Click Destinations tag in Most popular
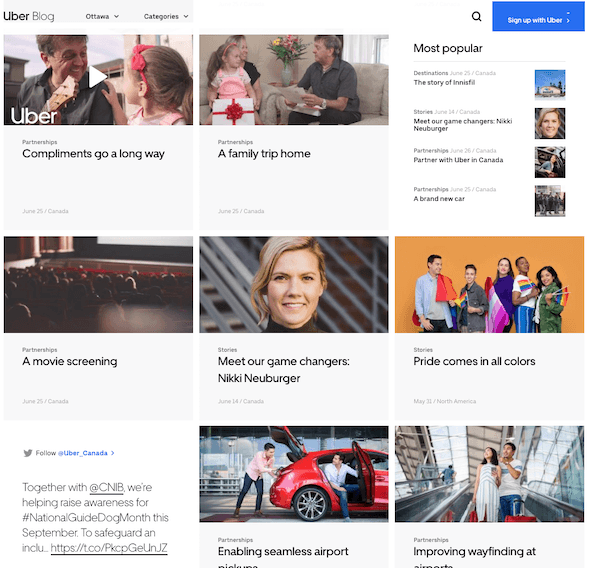This screenshot has width=594, height=568. tap(430, 73)
